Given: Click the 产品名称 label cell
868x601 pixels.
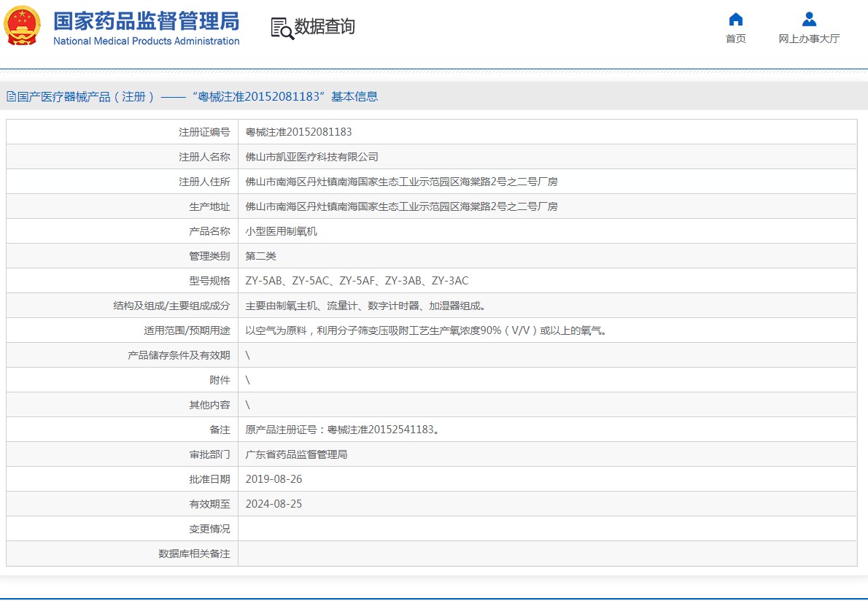Looking at the screenshot, I should pyautogui.click(x=122, y=231).
